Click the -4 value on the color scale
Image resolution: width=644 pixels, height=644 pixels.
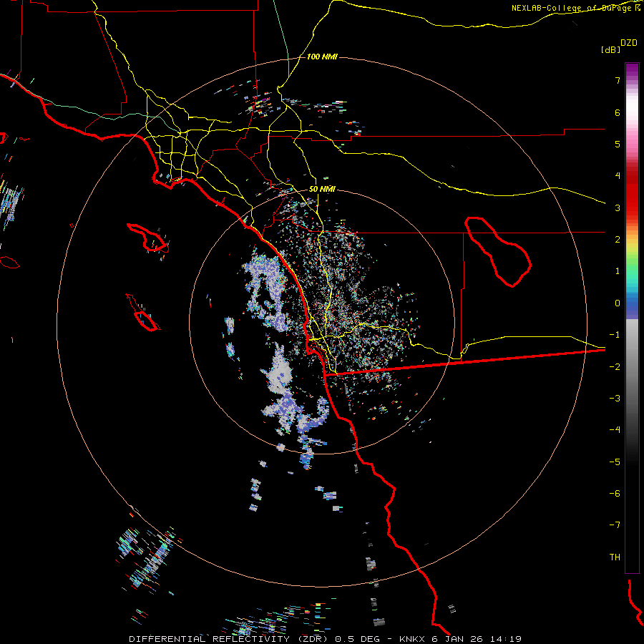615,430
